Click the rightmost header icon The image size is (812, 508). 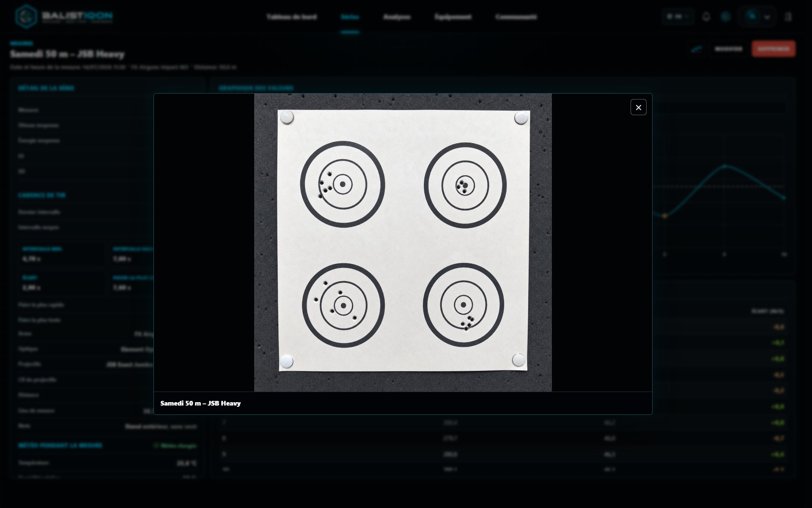[788, 17]
